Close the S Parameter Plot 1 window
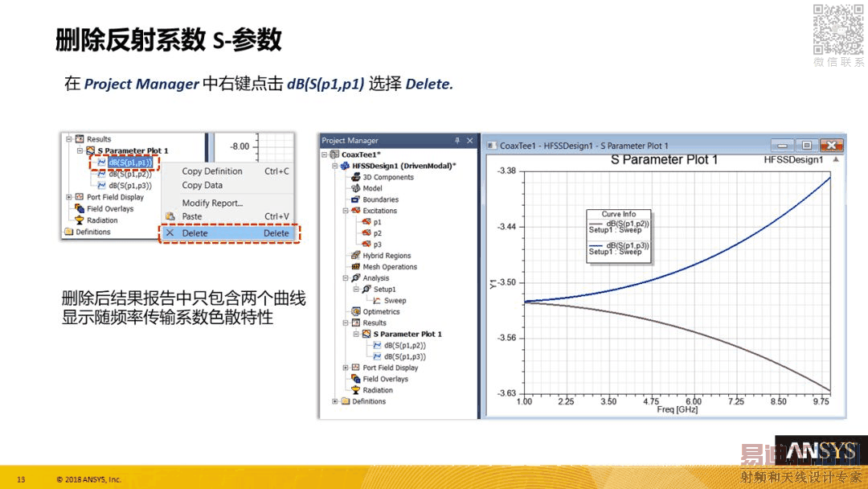This screenshot has height=489, width=868. [x=832, y=146]
